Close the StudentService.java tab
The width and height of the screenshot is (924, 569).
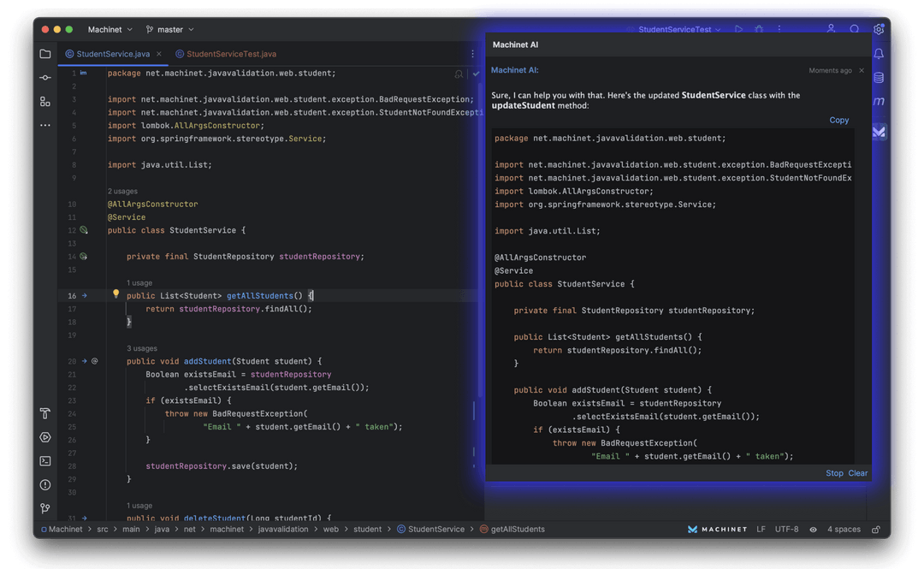pos(160,54)
